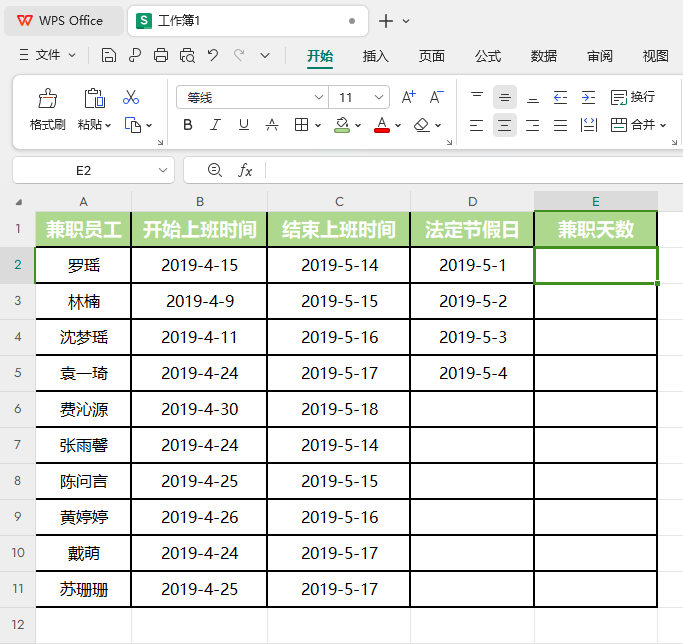
Task: Toggle center horizontal alignment
Action: coord(505,125)
